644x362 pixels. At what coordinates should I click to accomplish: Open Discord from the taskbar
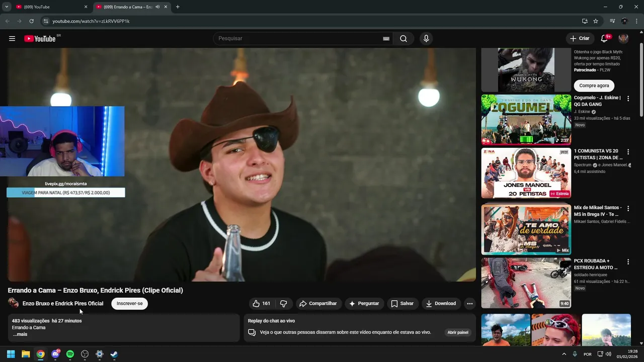[55, 354]
